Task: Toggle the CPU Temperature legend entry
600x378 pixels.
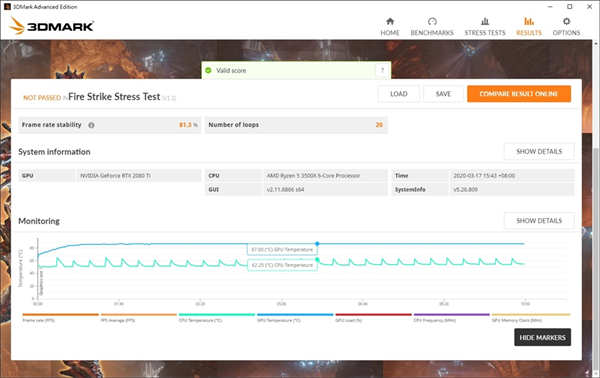Action: [x=217, y=318]
